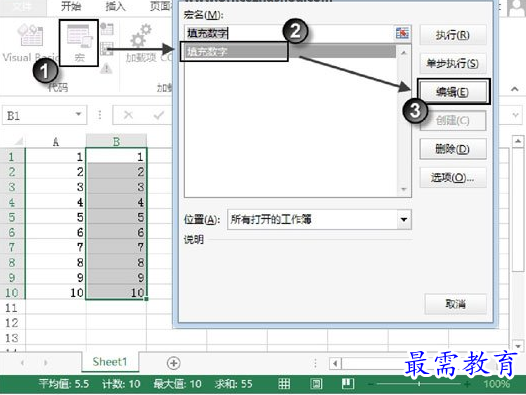Click worksheet vertical scroll up arrow

coord(518,141)
